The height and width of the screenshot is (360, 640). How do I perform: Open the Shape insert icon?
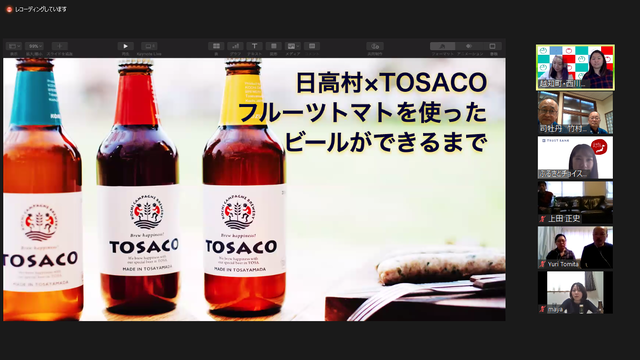coord(273,46)
